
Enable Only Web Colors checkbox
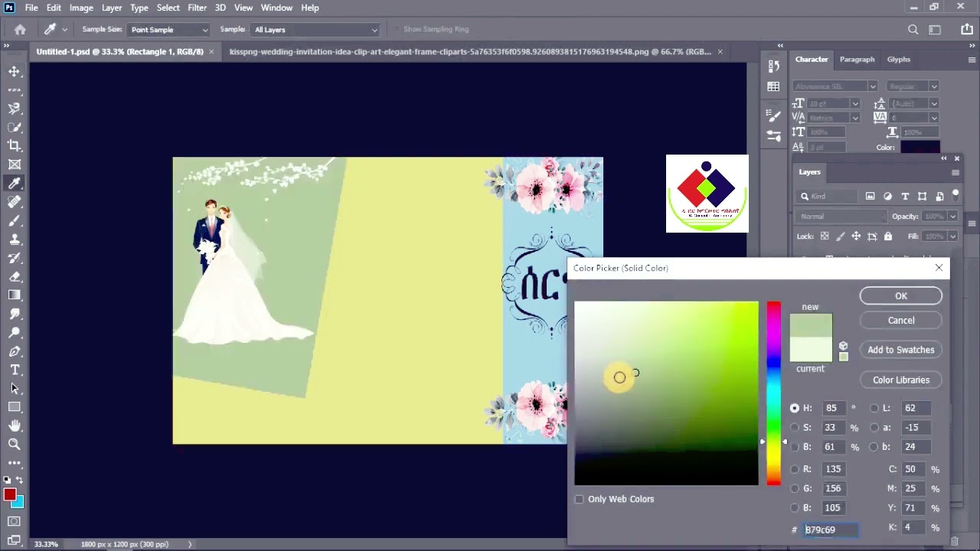pos(579,499)
